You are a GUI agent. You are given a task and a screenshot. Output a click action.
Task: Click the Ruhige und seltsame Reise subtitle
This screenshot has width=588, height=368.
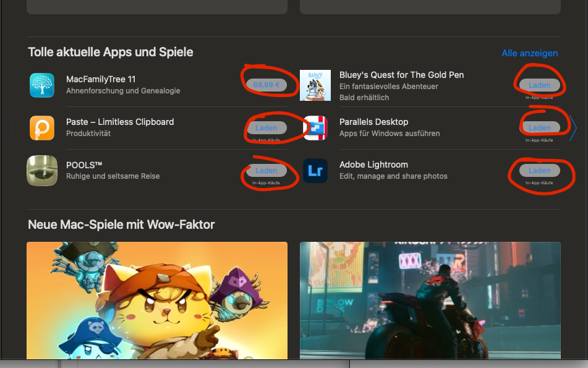[113, 176]
